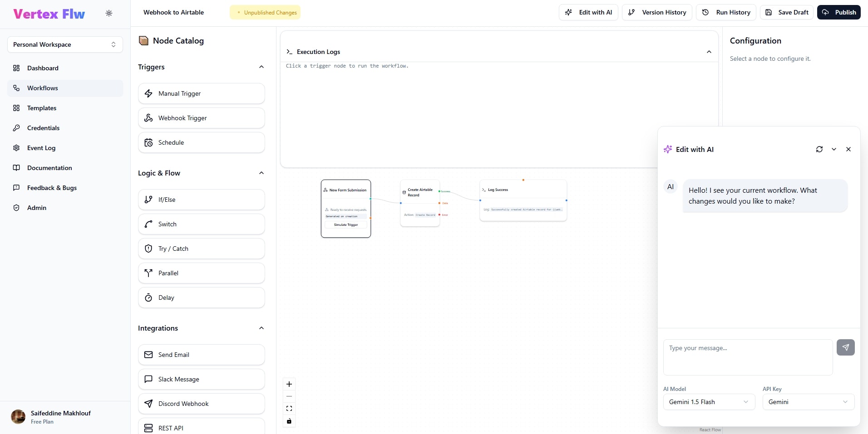The height and width of the screenshot is (434, 868).
Task: Click the fit view canvas control
Action: tap(289, 409)
